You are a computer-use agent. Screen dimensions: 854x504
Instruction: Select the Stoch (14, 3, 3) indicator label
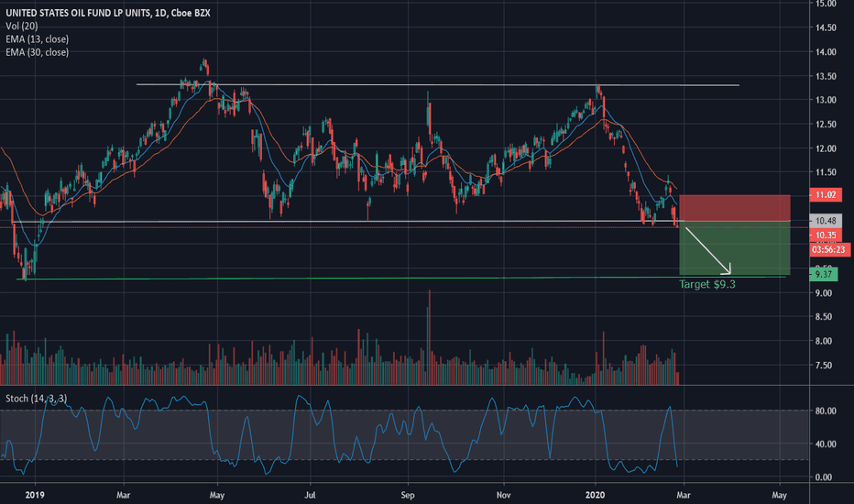point(37,399)
